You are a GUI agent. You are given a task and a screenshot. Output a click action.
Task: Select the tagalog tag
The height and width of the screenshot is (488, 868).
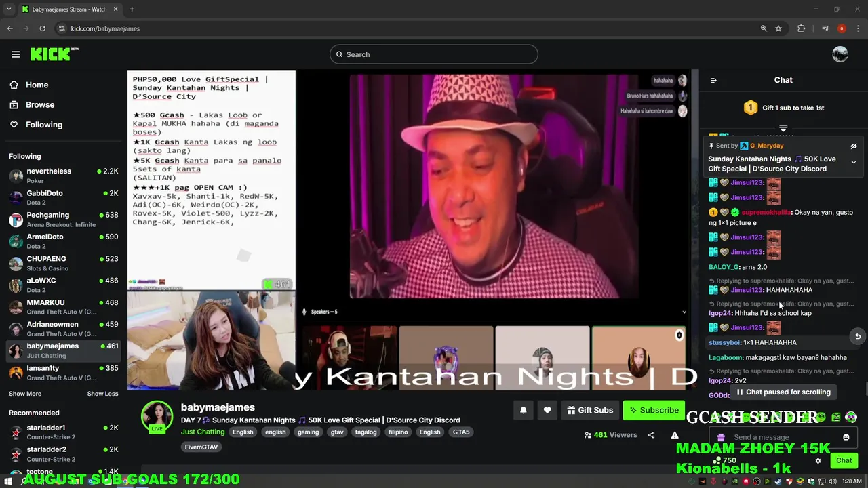pyautogui.click(x=366, y=432)
